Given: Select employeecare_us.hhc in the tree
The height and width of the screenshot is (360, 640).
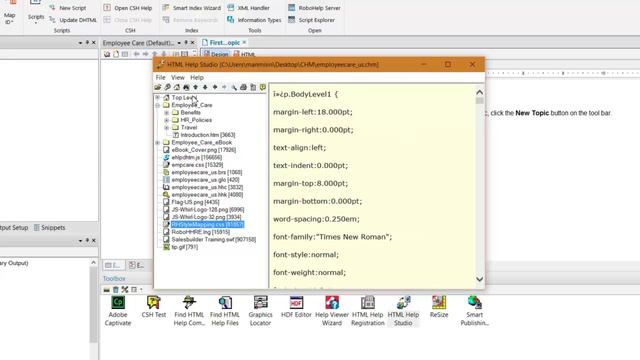Looking at the screenshot, I should tap(203, 187).
